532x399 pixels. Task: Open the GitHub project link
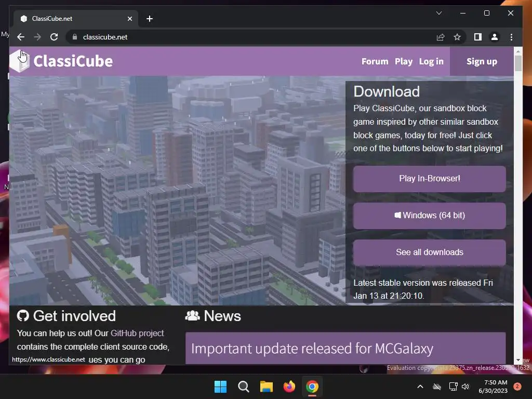pyautogui.click(x=137, y=333)
